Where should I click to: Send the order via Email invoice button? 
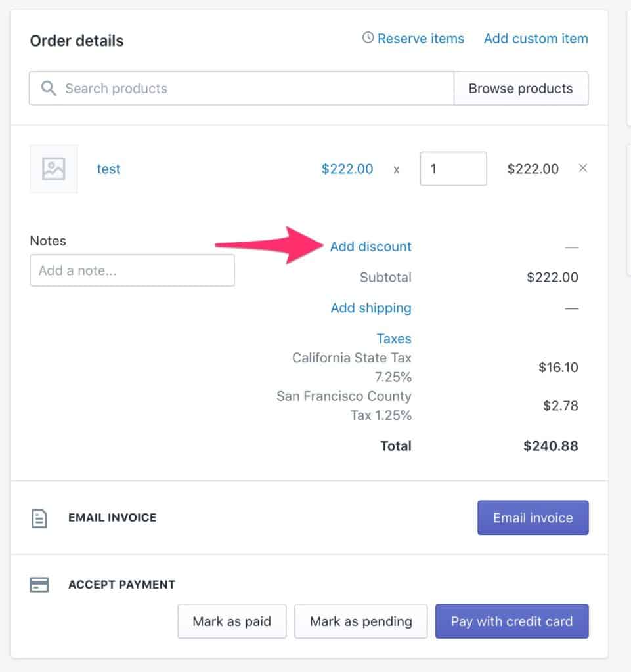point(533,518)
